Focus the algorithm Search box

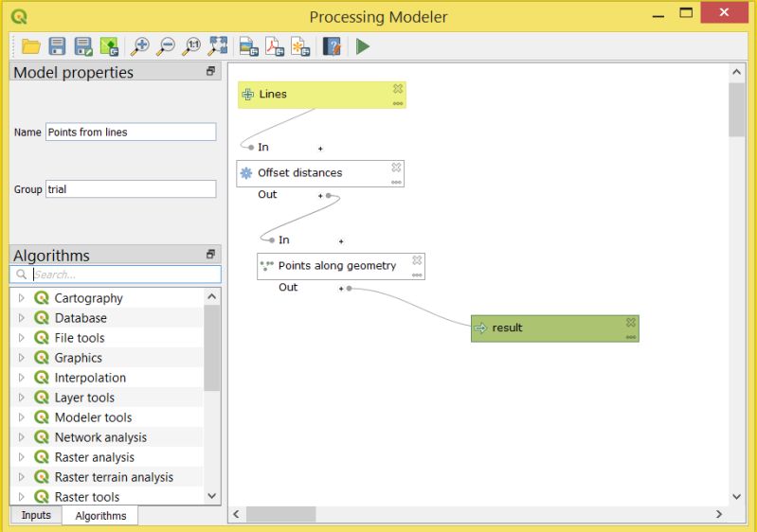coord(116,275)
